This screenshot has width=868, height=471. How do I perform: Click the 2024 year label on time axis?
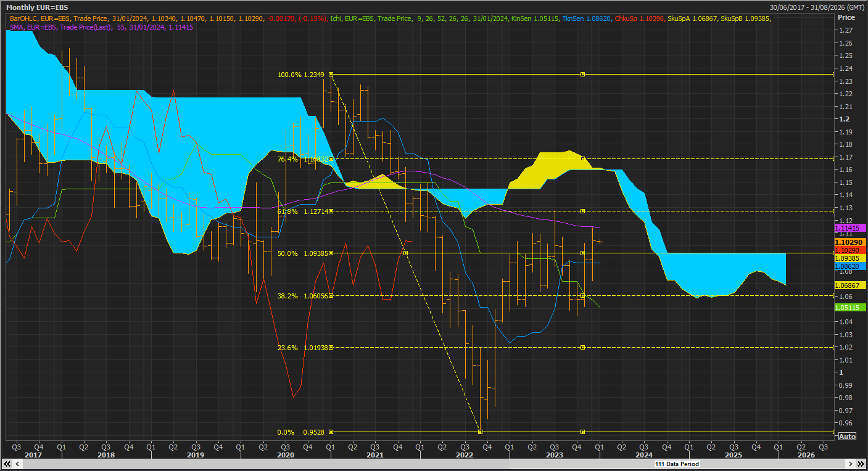645,454
